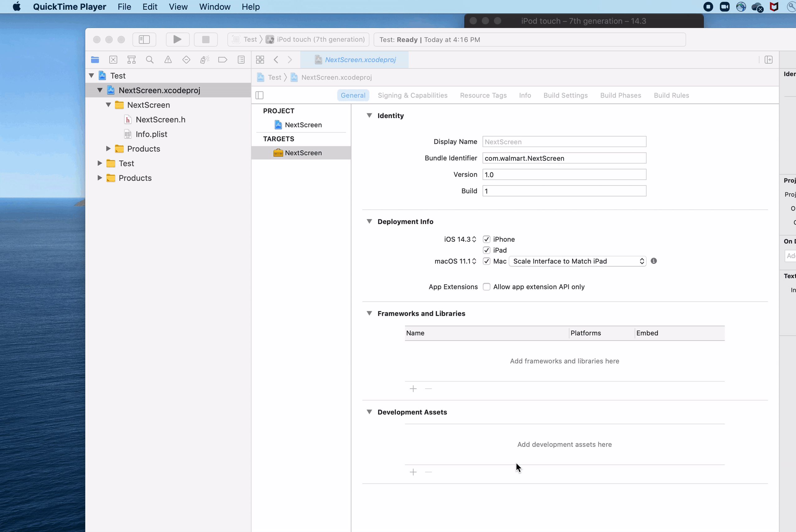The height and width of the screenshot is (532, 796).
Task: Click the Bundle Identifier field
Action: pos(564,158)
